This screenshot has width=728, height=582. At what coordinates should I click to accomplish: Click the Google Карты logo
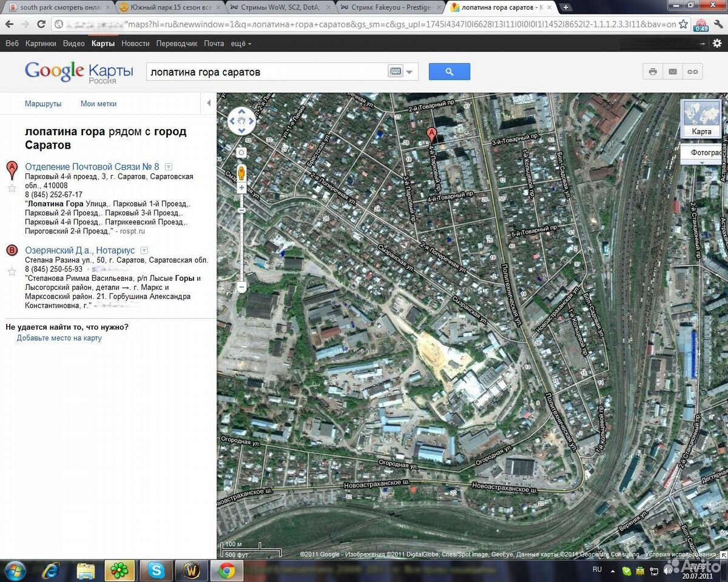(x=79, y=72)
